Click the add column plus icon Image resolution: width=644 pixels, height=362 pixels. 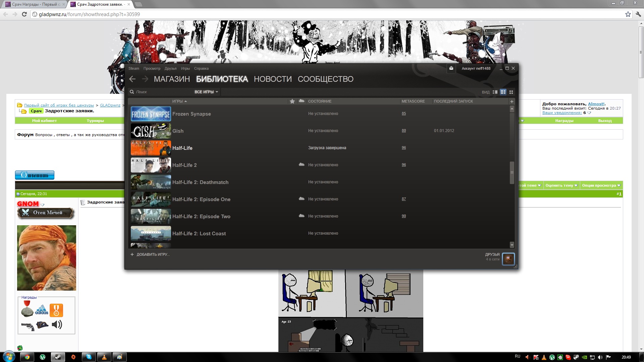(x=512, y=101)
